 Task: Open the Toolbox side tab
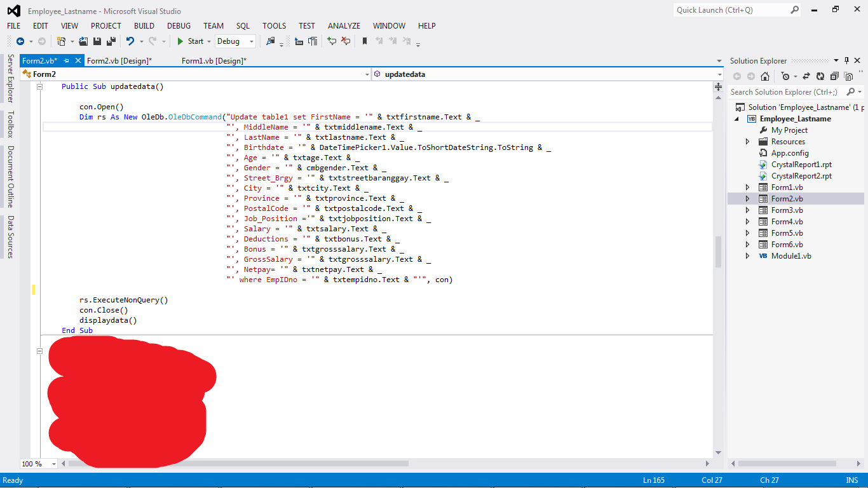pyautogui.click(x=10, y=125)
